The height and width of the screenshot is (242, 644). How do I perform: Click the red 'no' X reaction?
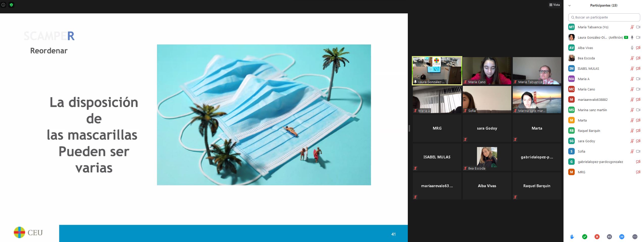[x=597, y=237]
